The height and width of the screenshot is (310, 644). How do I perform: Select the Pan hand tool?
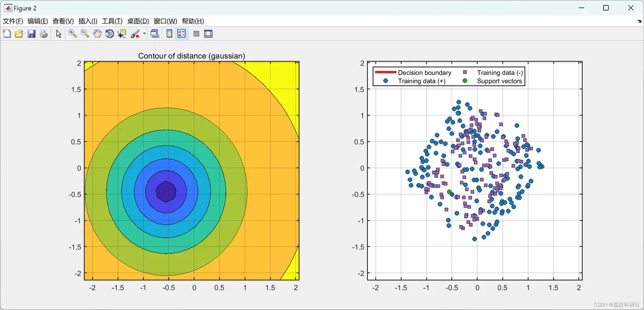(97, 34)
